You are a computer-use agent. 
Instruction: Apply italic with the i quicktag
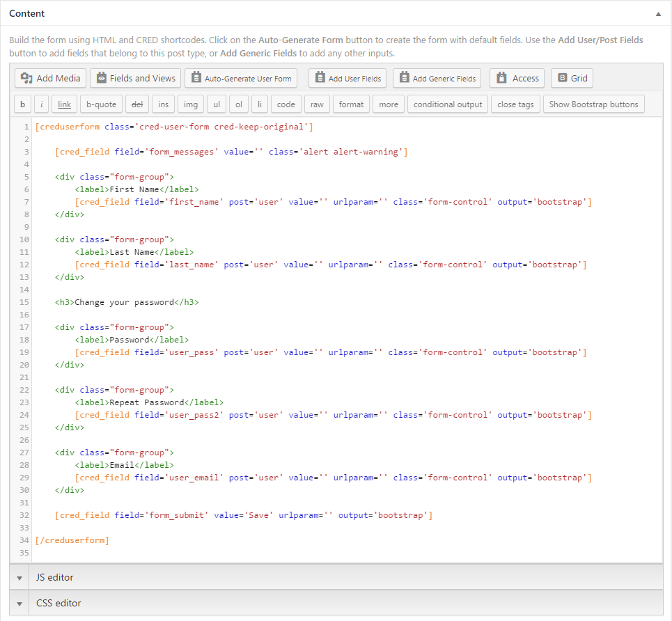[42, 104]
